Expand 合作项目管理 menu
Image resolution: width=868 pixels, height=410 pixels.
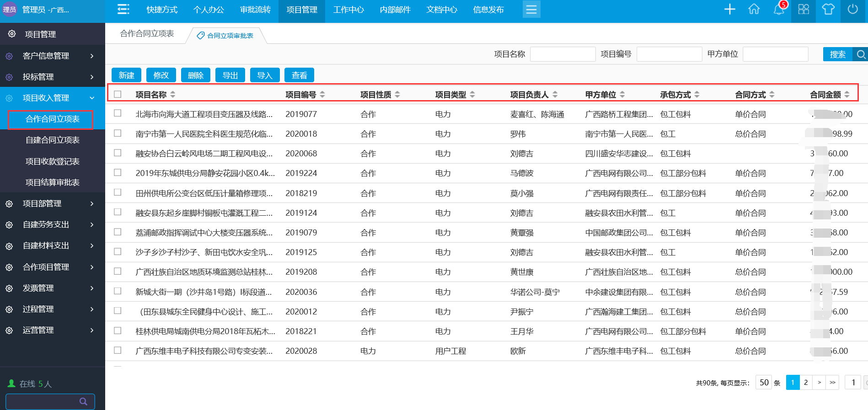[x=53, y=267]
